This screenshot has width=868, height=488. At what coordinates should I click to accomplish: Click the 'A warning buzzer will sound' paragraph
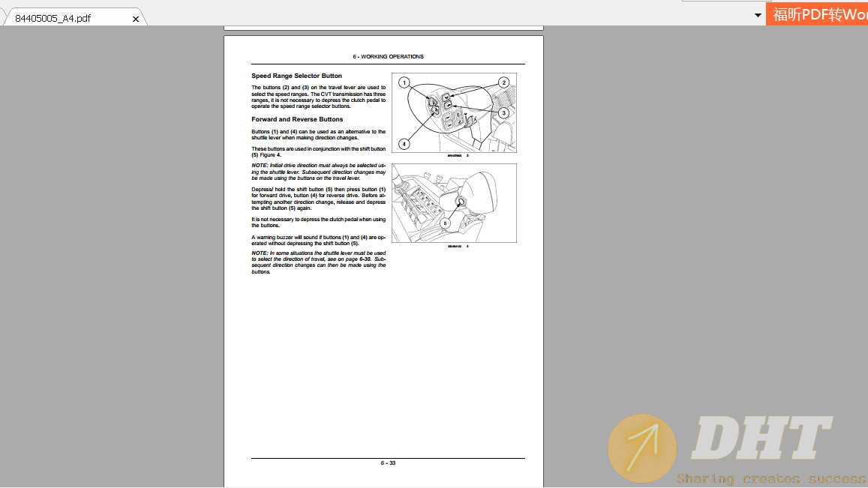(x=319, y=240)
